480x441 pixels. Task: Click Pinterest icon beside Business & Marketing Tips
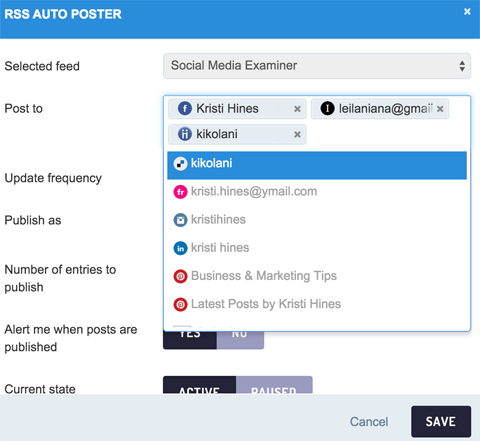(x=180, y=276)
